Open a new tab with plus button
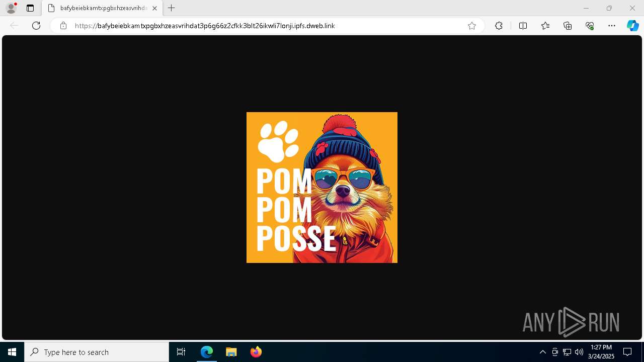The height and width of the screenshot is (362, 644). pyautogui.click(x=172, y=8)
